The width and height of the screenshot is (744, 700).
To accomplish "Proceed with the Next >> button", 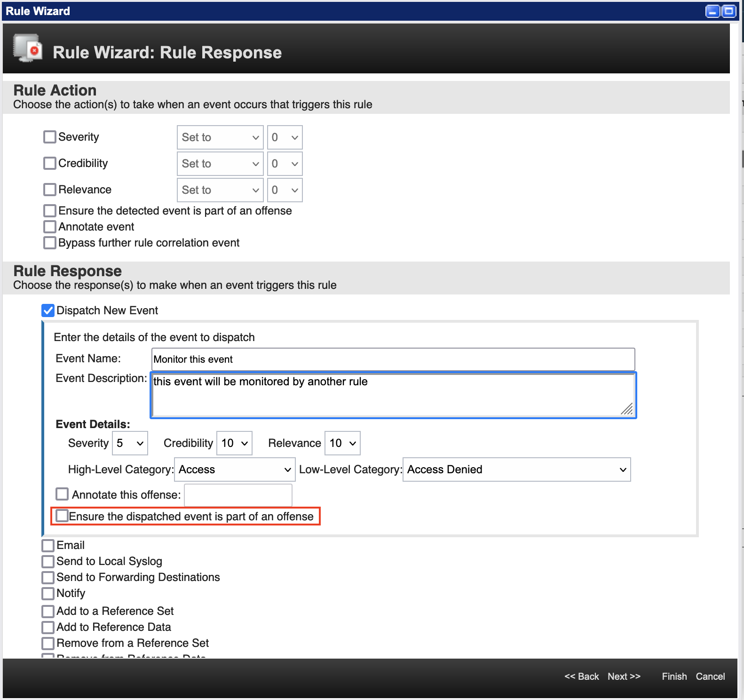I will point(624,676).
